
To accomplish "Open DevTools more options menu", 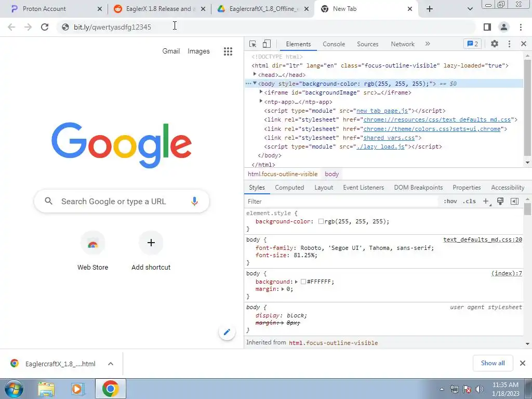I will [509, 44].
